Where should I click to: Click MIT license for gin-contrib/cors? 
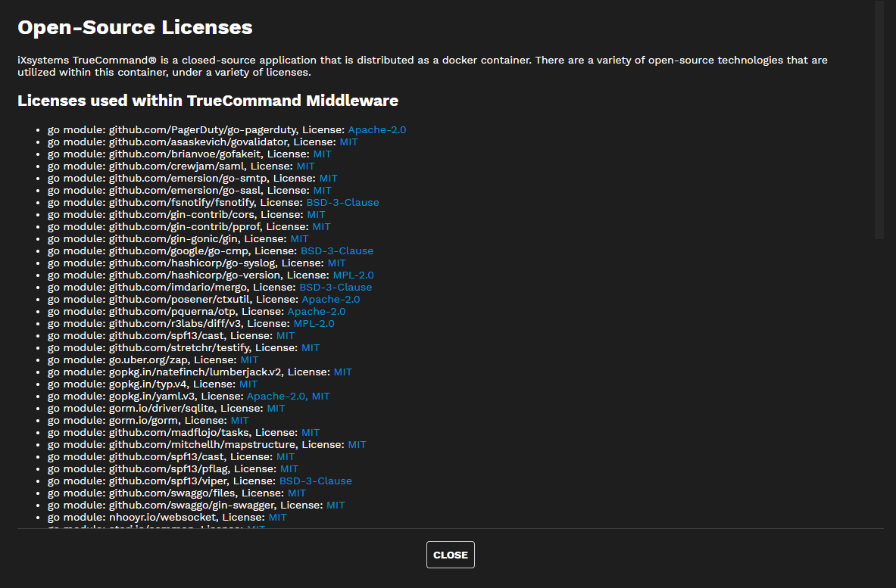[316, 214]
